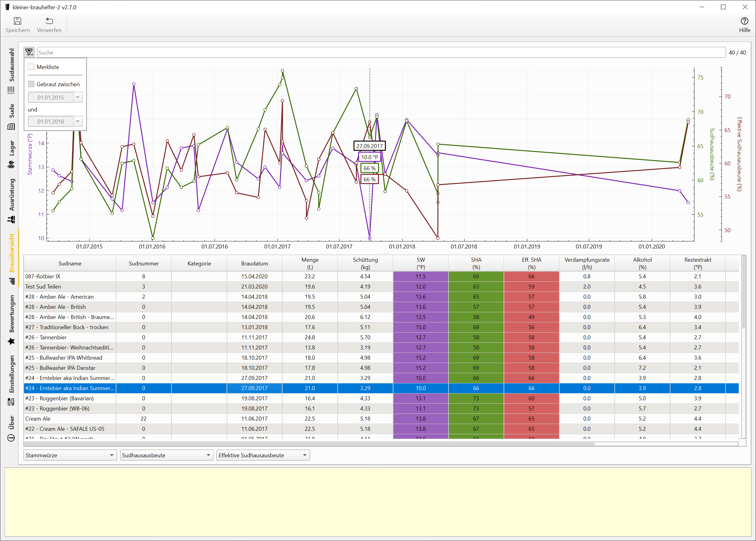
Task: Click the Ausrüstung sidebar icon
Action: tap(11, 219)
